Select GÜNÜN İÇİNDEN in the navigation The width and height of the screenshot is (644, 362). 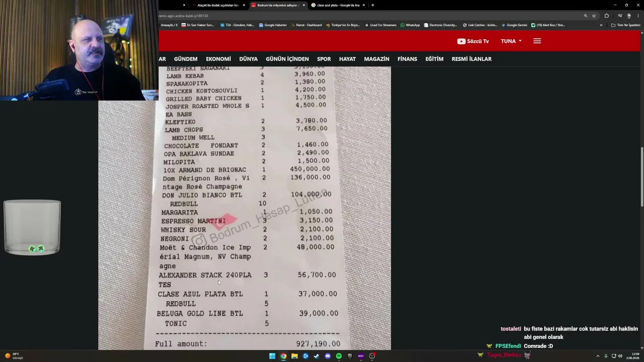pos(287,59)
